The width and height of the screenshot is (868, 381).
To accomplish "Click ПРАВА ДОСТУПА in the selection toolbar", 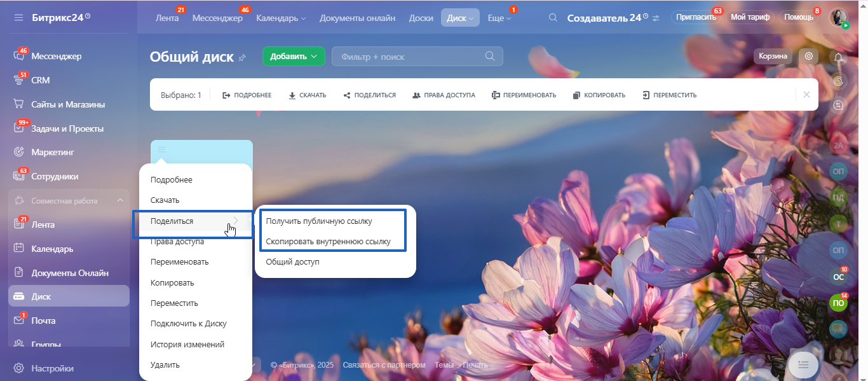I will click(444, 95).
